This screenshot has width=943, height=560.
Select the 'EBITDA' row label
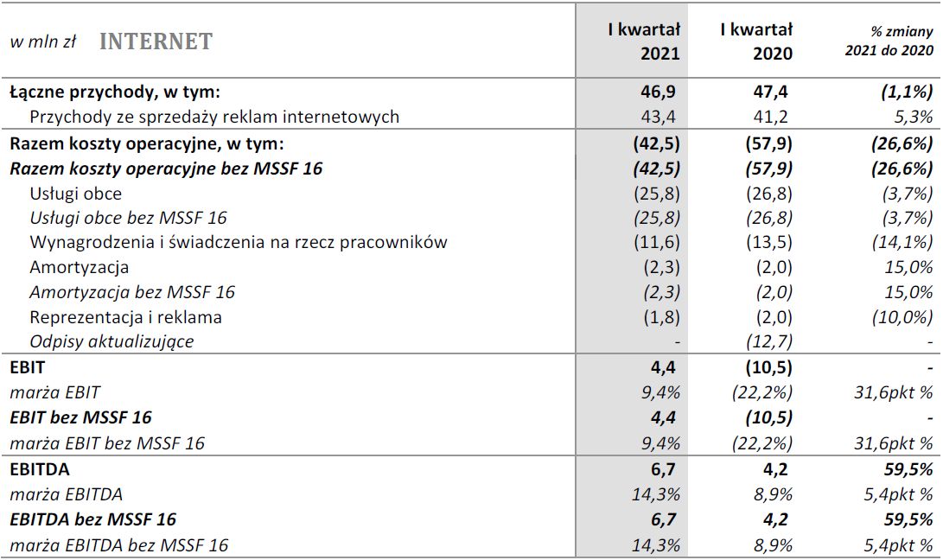click(x=40, y=469)
